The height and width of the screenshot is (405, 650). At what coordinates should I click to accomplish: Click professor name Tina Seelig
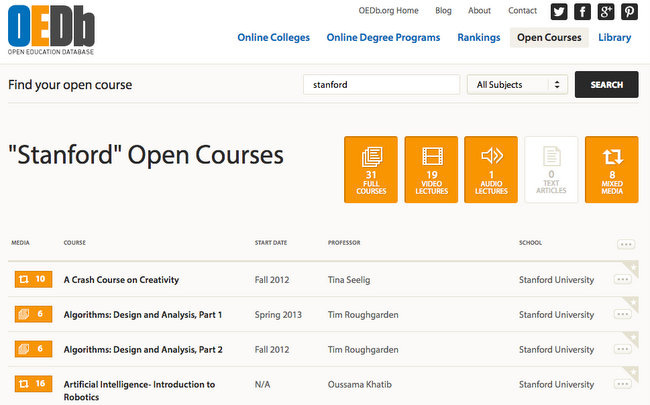(x=349, y=280)
